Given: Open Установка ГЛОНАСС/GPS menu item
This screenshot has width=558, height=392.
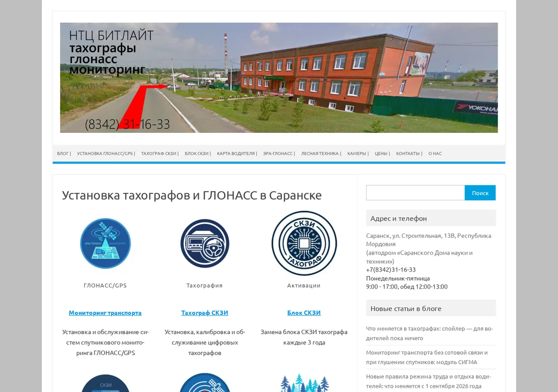Looking at the screenshot, I should point(106,153).
